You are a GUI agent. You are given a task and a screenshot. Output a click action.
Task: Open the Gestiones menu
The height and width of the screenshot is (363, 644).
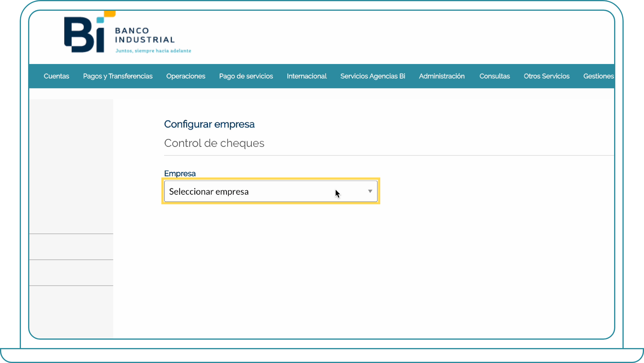coord(599,76)
